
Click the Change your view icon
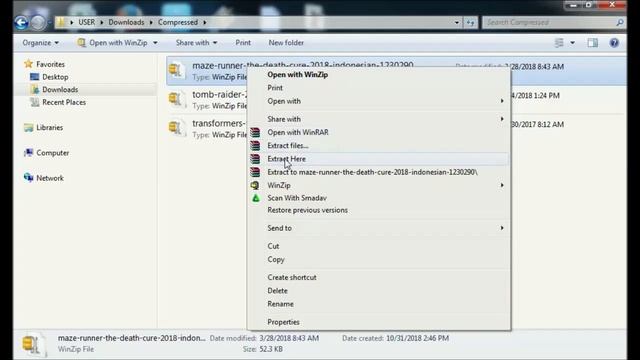click(x=559, y=42)
